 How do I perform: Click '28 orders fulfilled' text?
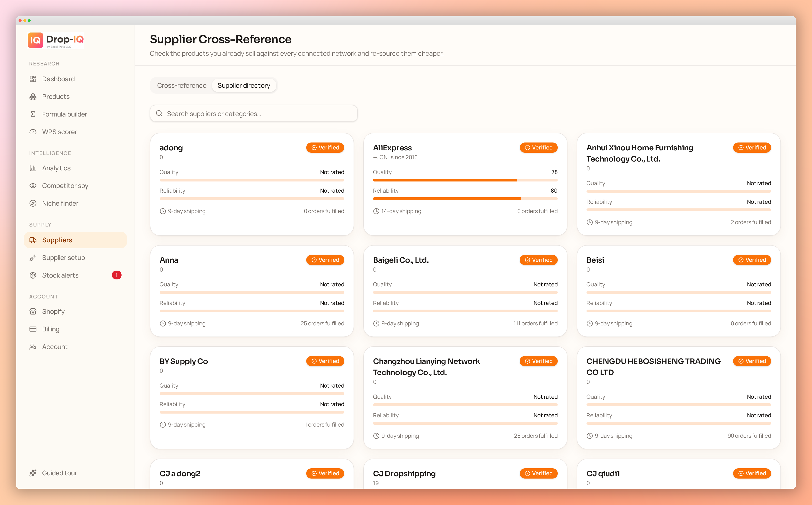[535, 436]
